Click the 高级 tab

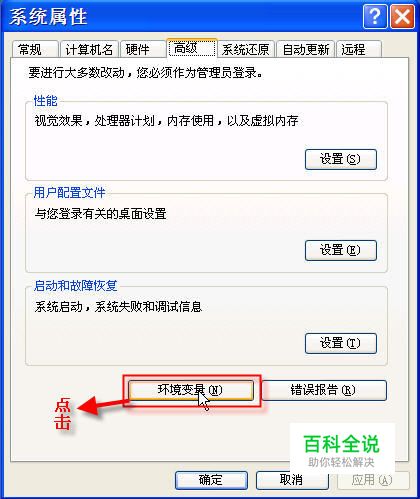pyautogui.click(x=192, y=48)
